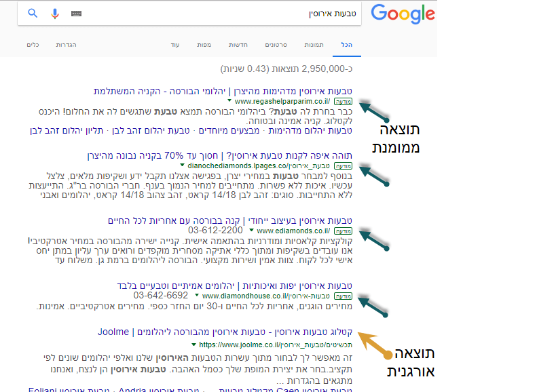The height and width of the screenshot is (392, 556).
Task: Start voice search with microphone icon
Action: click(54, 14)
